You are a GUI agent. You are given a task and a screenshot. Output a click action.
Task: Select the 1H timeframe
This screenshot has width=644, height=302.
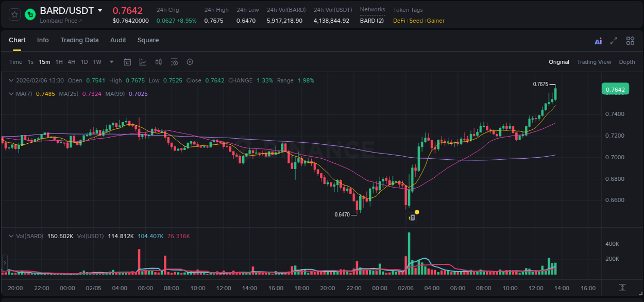59,62
